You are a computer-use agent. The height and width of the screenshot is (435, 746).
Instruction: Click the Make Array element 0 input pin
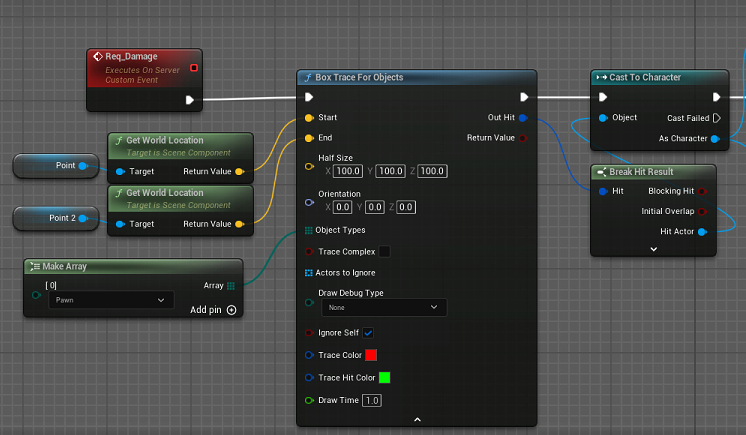(x=36, y=295)
